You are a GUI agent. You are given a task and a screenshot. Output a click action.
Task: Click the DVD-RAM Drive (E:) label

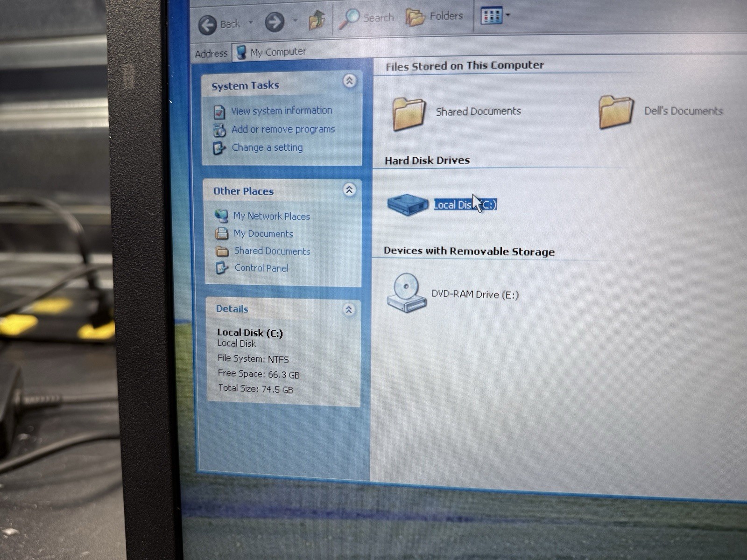coord(475,294)
